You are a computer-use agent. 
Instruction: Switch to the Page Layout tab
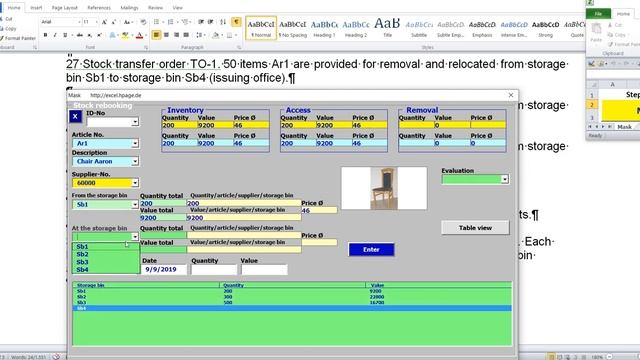point(64,8)
